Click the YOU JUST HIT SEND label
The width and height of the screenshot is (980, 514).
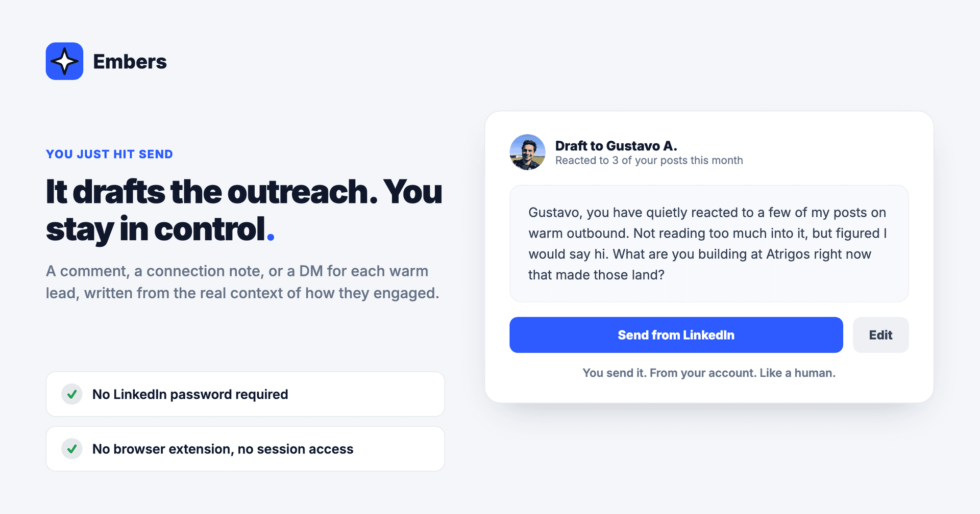point(109,154)
